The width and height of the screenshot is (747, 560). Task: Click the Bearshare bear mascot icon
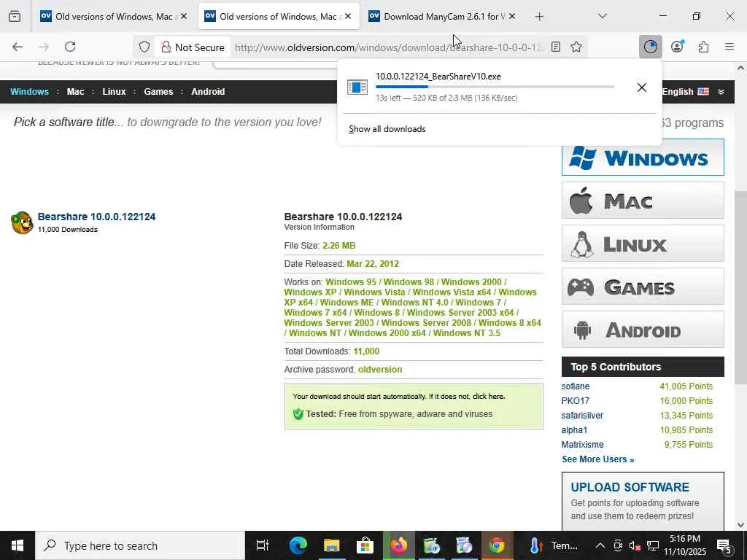tap(22, 223)
